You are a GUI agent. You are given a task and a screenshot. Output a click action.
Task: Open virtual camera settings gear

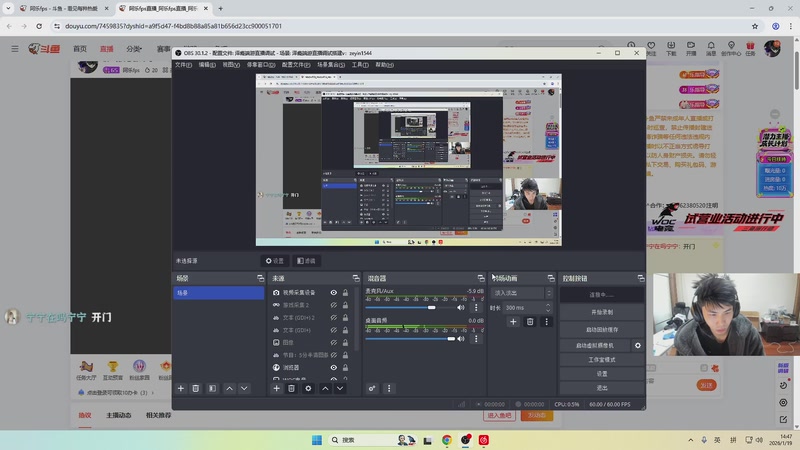(x=638, y=345)
